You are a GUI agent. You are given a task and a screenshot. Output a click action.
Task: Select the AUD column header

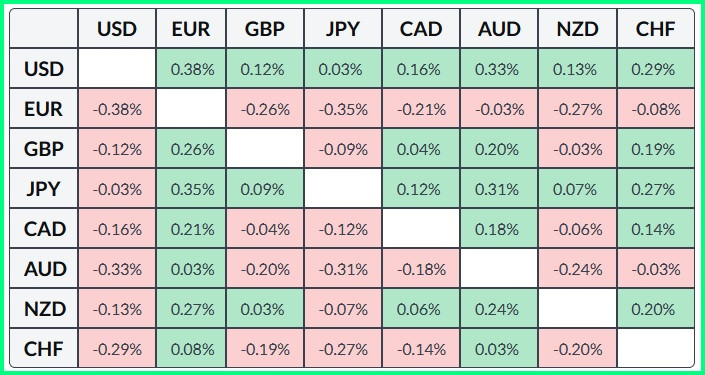(x=499, y=29)
